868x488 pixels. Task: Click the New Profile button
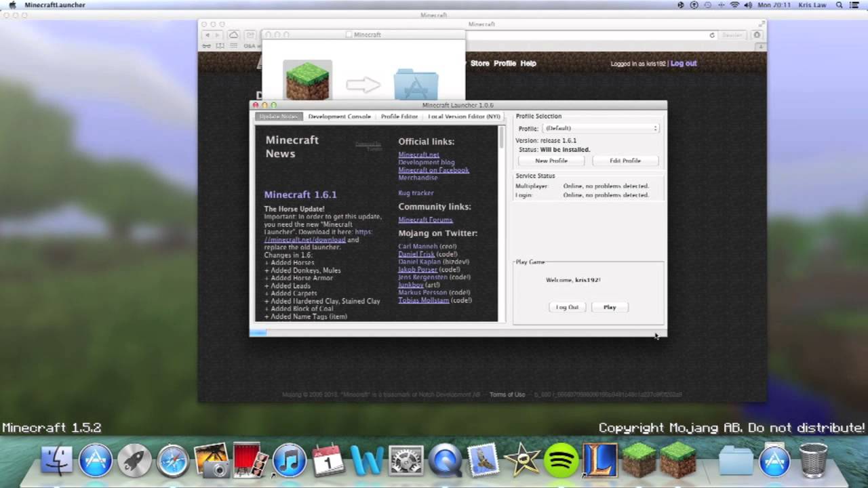pos(551,161)
